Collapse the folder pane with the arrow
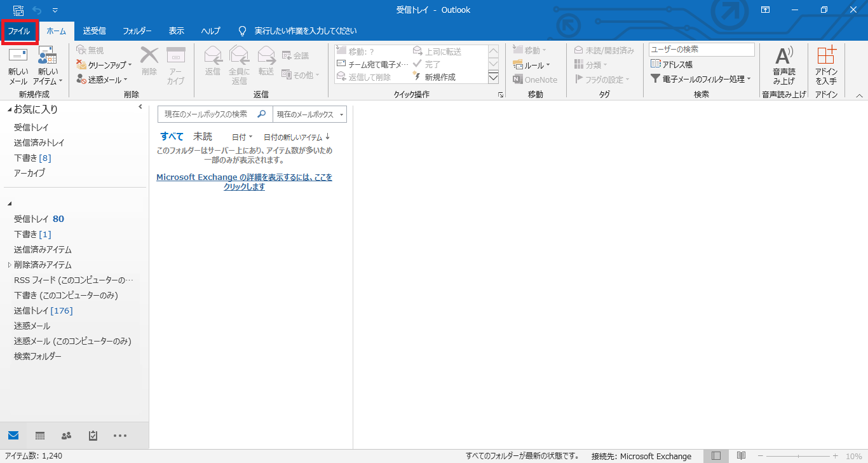 coord(140,107)
